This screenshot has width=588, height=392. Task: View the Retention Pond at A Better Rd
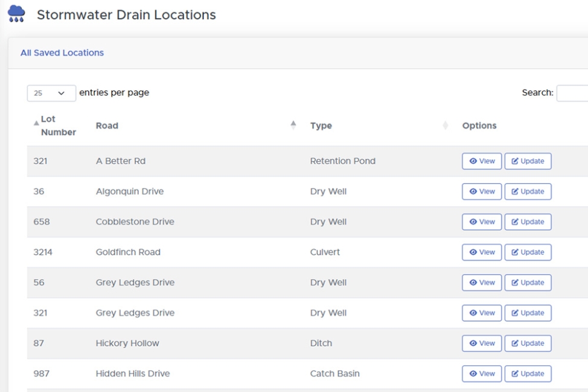point(481,161)
